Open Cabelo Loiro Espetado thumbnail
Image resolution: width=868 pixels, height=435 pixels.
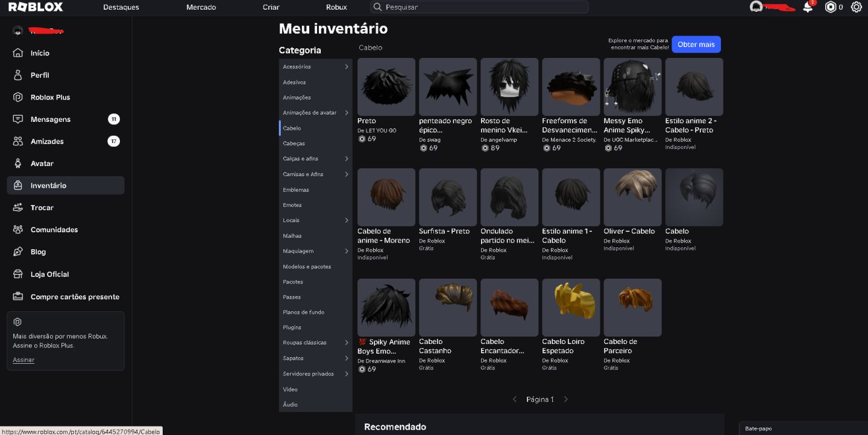point(571,308)
